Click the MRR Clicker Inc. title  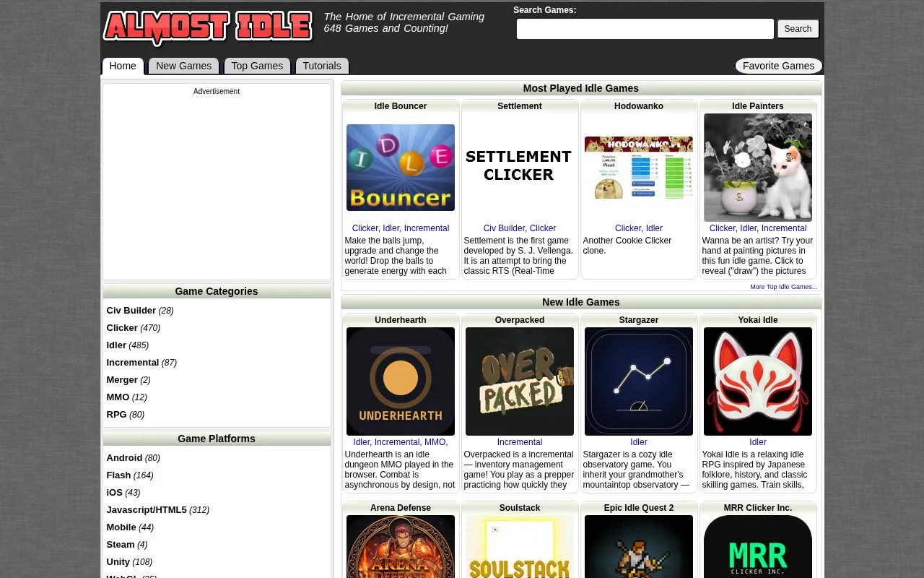tap(758, 508)
